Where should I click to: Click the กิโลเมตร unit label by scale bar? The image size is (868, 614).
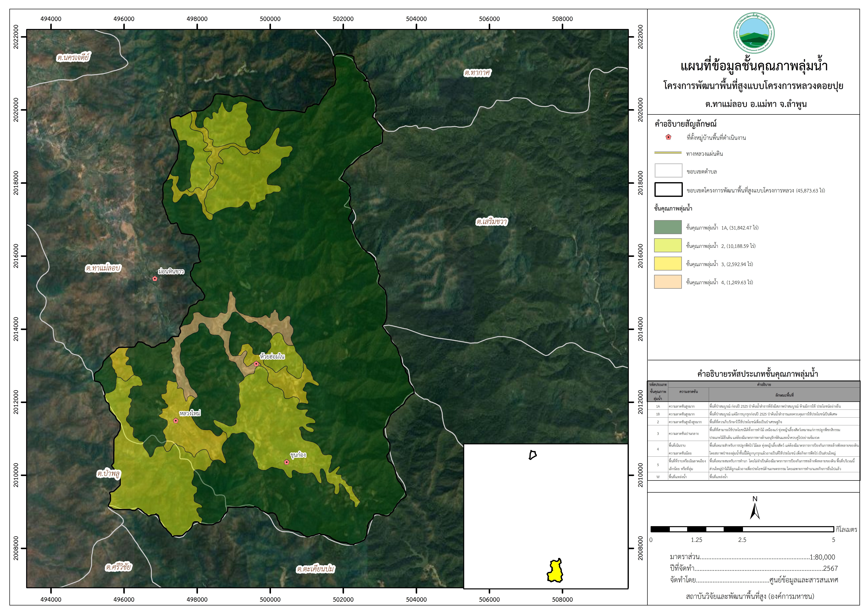[846, 529]
